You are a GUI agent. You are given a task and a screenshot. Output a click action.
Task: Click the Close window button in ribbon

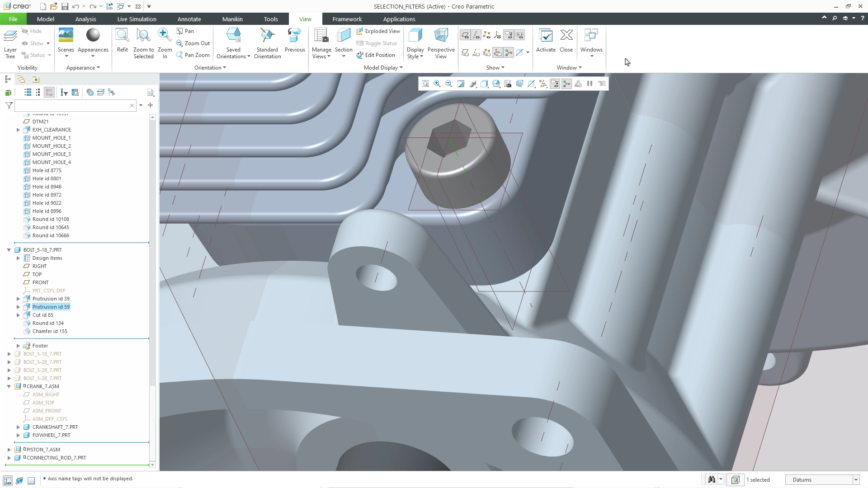(x=566, y=41)
